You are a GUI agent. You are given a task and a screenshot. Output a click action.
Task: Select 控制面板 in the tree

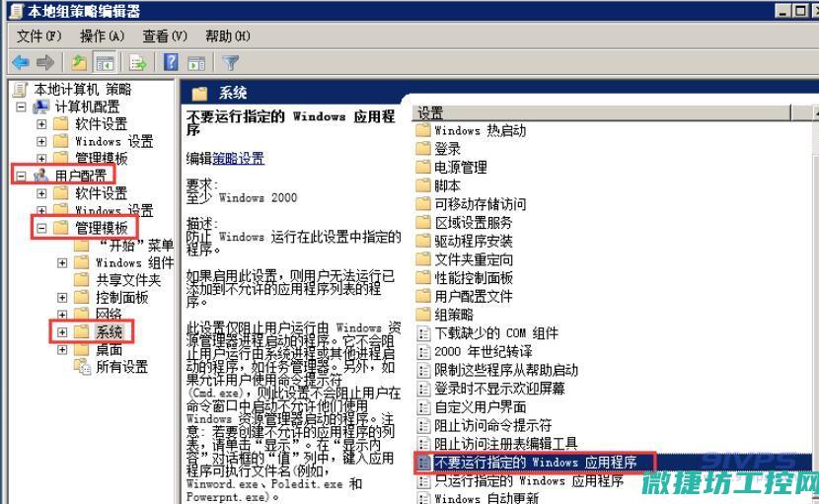pyautogui.click(x=121, y=297)
